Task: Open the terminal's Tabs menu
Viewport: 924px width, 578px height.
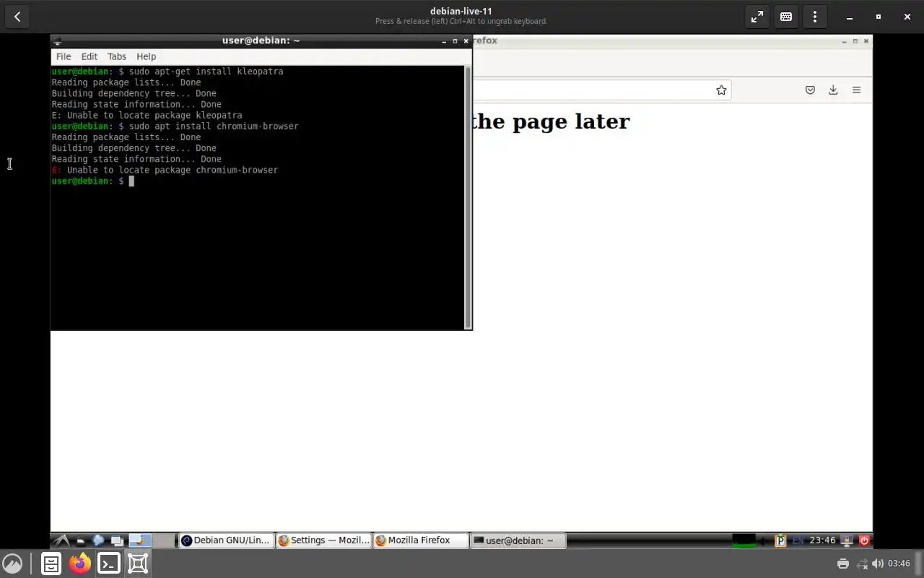Action: [116, 56]
